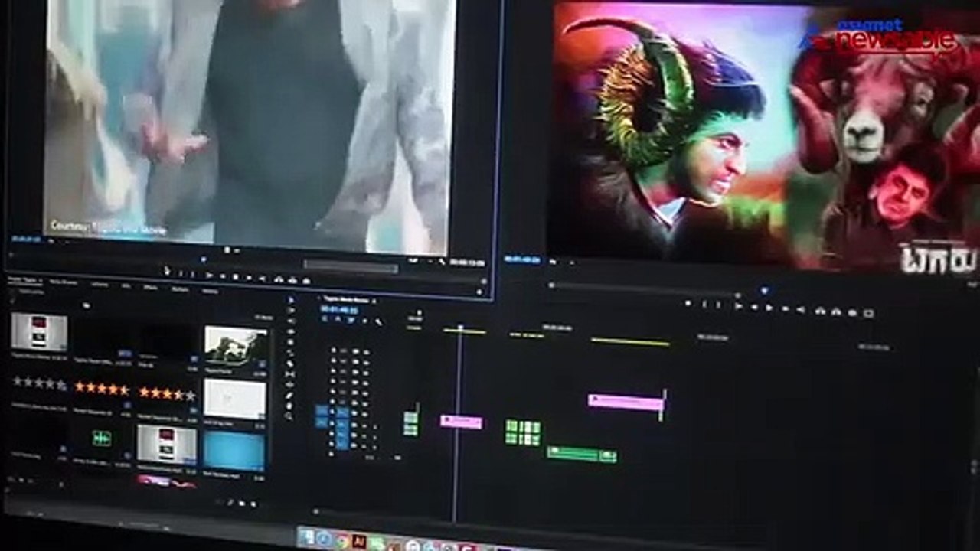Viewport: 980px width, 551px height.
Task: Select the Selection tool in Tools panel
Action: click(x=290, y=300)
